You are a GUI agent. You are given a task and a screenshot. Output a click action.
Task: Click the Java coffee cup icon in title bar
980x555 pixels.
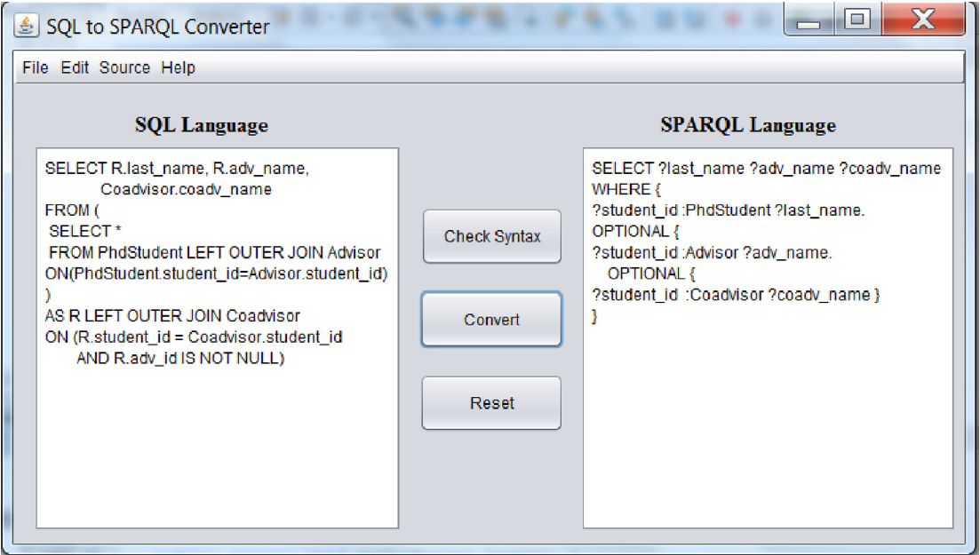tap(27, 26)
